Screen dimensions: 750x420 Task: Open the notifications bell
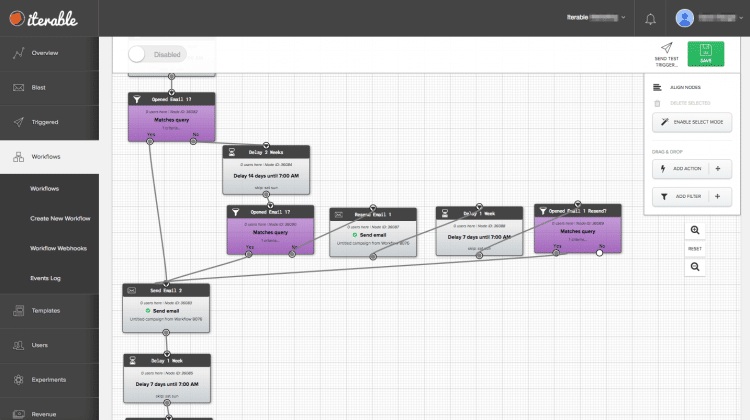650,19
